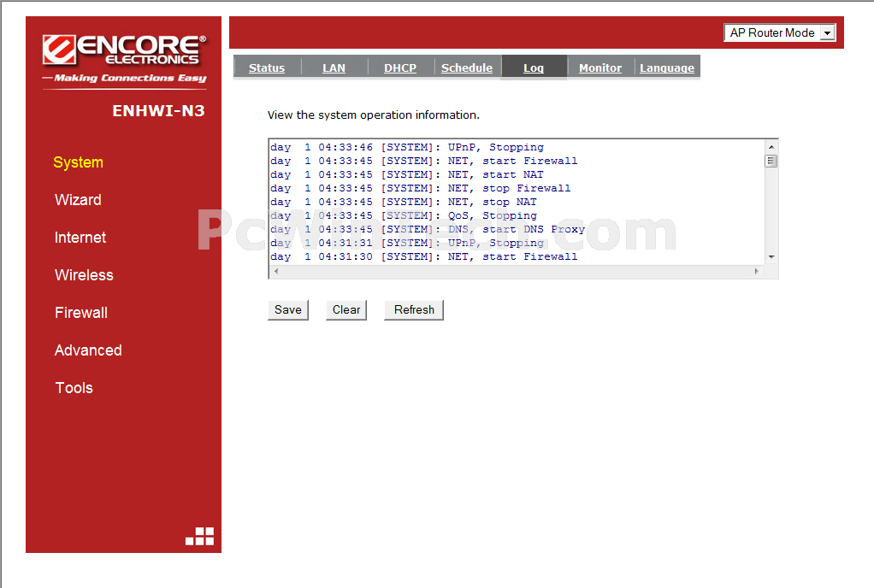Open the Monitor tab
Image resolution: width=874 pixels, height=588 pixels.
click(600, 68)
